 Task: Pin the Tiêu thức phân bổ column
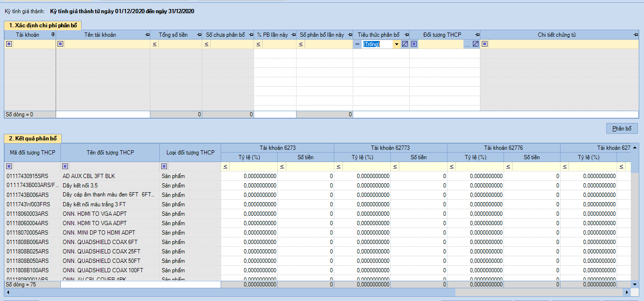pos(406,35)
